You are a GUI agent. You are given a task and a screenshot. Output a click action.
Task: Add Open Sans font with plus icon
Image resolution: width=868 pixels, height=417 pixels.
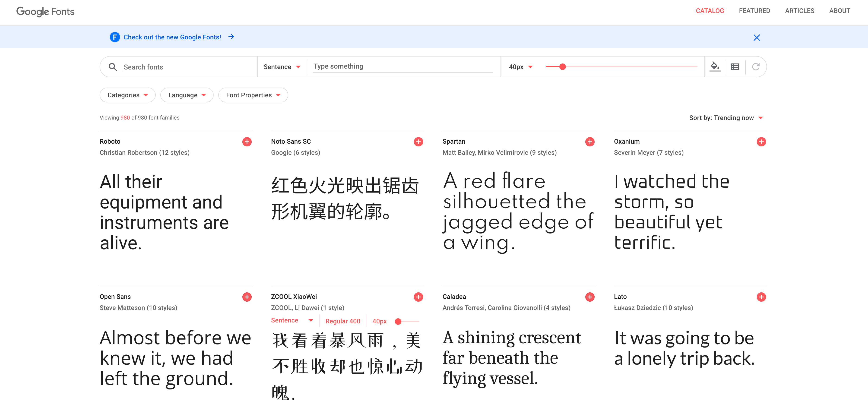(x=247, y=297)
